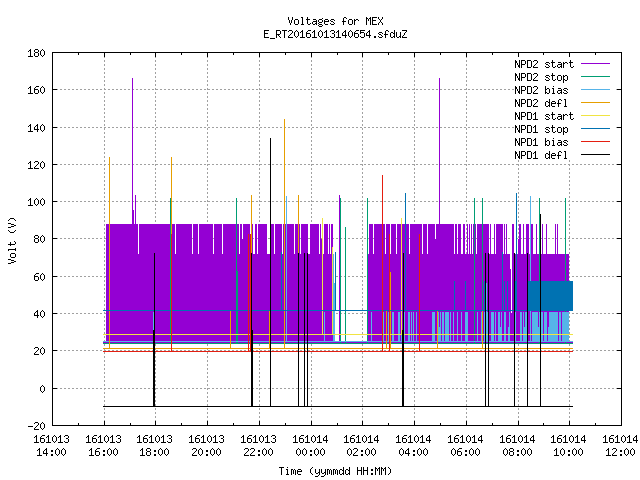Click the 161014 02:00 x-axis tick label
Screen dimensions: 640x480
(362, 446)
